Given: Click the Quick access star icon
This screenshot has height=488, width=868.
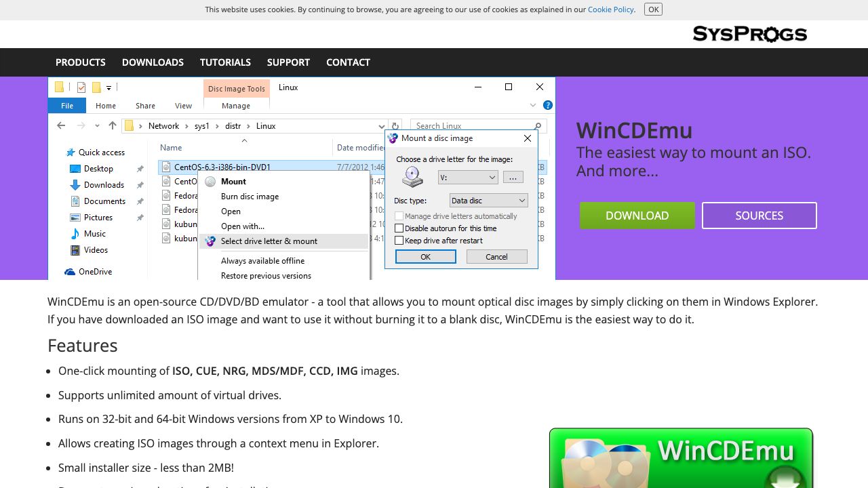Looking at the screenshot, I should (70, 152).
